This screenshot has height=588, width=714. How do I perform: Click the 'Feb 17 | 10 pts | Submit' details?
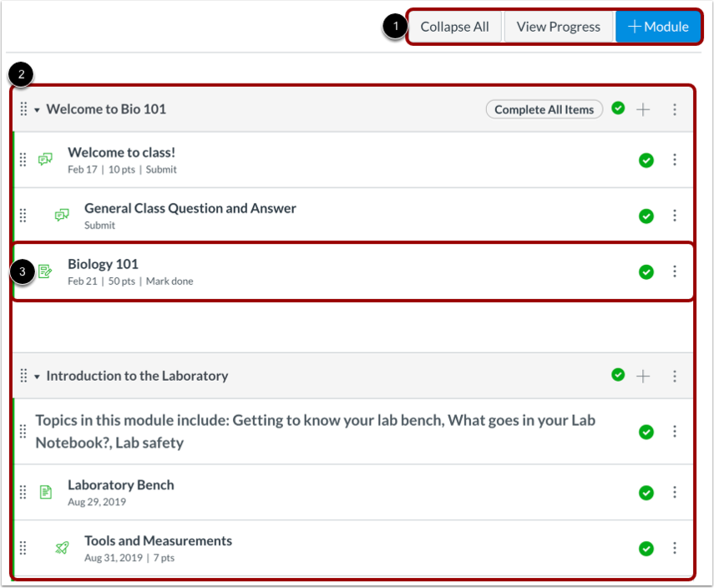[122, 170]
